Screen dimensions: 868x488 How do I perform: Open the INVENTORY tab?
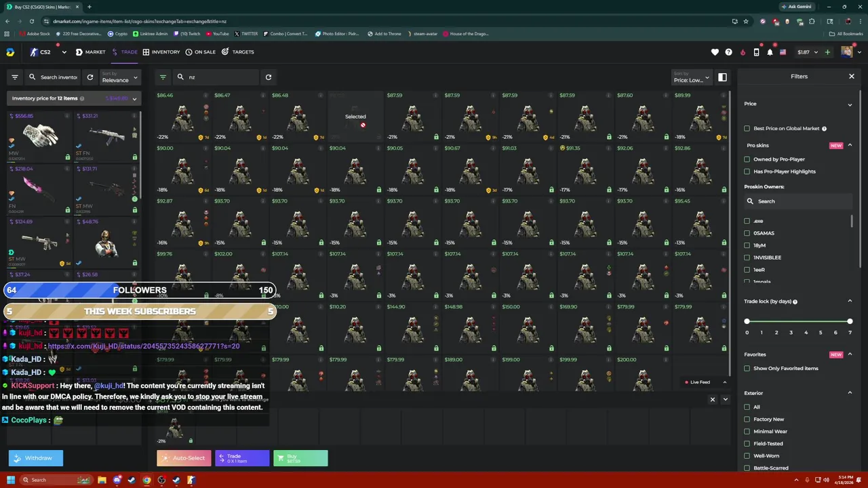161,52
